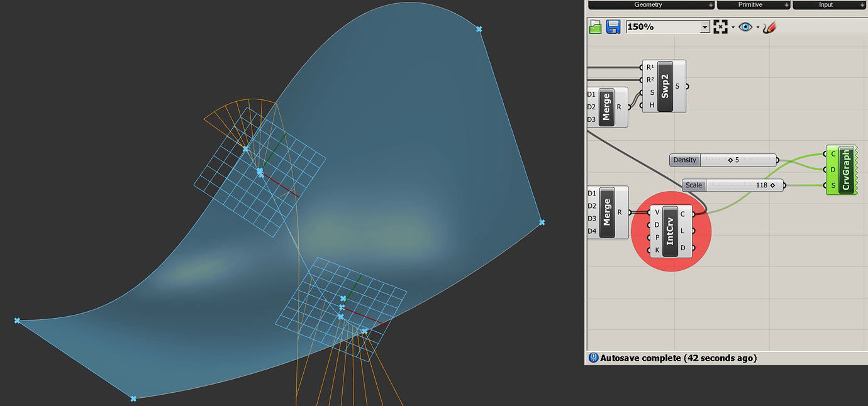Click the Zoom Extents icon
Image resolution: width=868 pixels, height=406 pixels.
click(721, 26)
